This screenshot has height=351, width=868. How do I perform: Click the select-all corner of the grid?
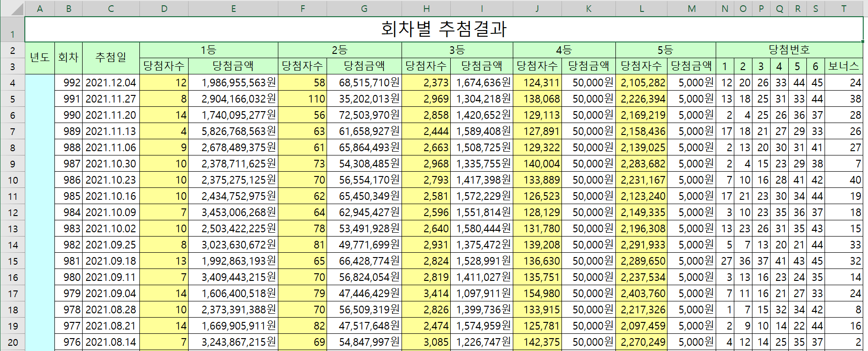coord(12,8)
